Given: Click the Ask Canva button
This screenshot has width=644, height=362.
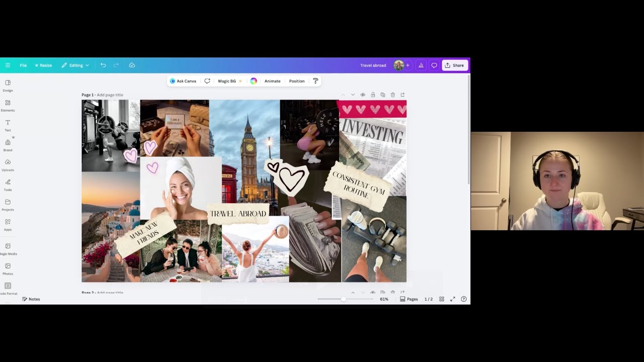Looking at the screenshot, I should tap(183, 81).
